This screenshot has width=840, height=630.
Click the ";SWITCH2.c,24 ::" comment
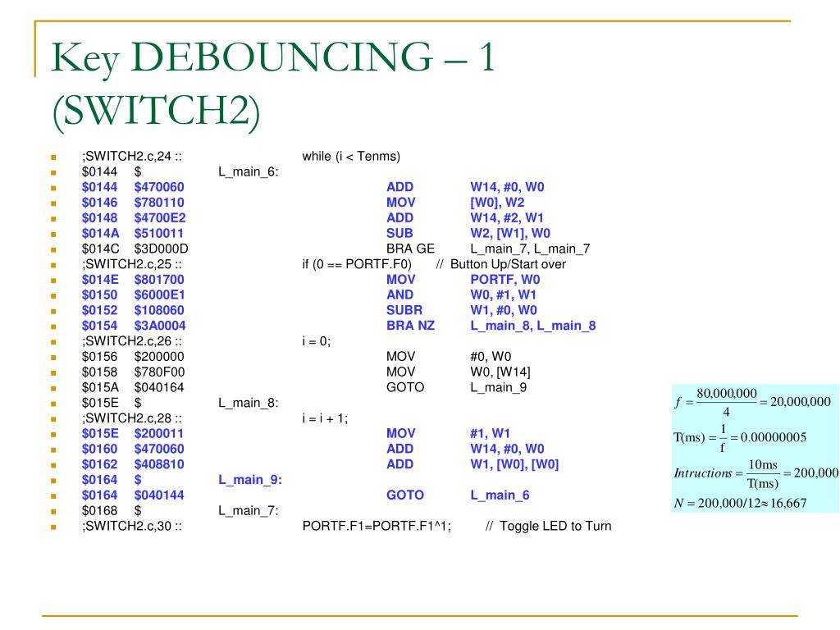pyautogui.click(x=131, y=157)
